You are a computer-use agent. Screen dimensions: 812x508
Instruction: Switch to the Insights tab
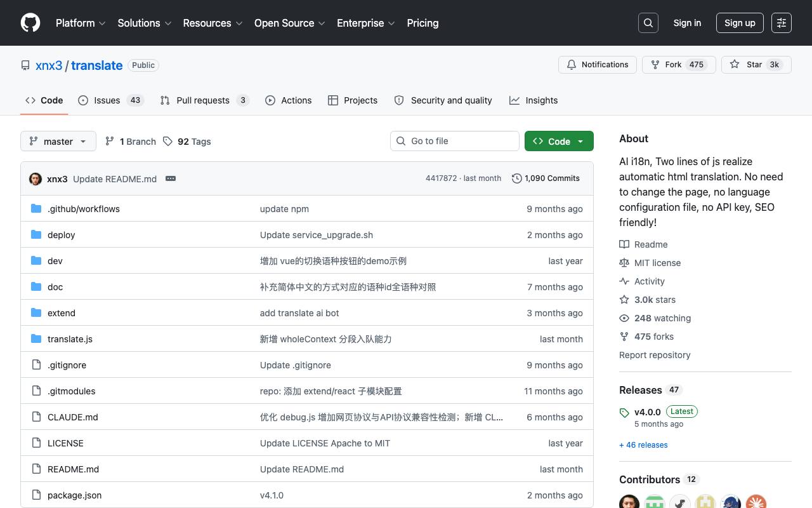click(x=534, y=100)
